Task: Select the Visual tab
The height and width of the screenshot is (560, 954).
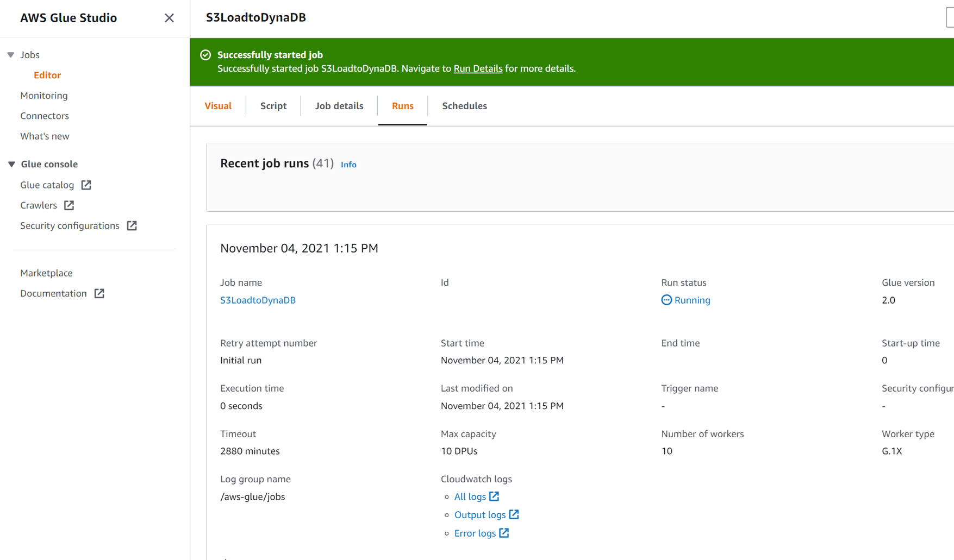Action: [x=218, y=105]
